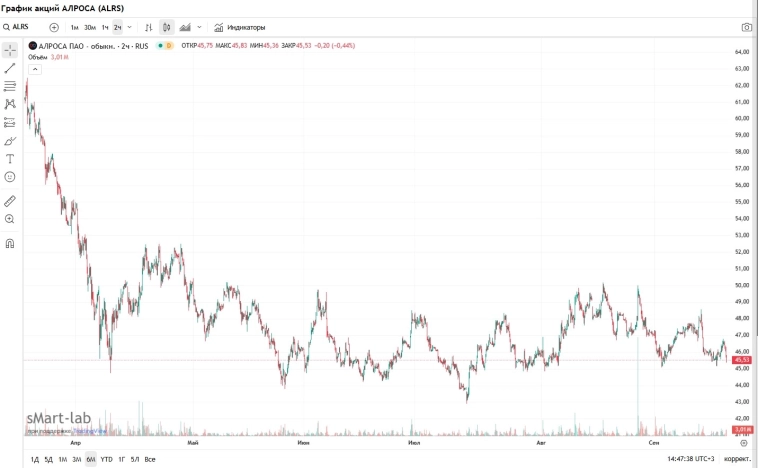Open timezone menu at 14:47:38 UTC+3
Image resolution: width=758 pixels, height=468 pixels.
(690, 459)
